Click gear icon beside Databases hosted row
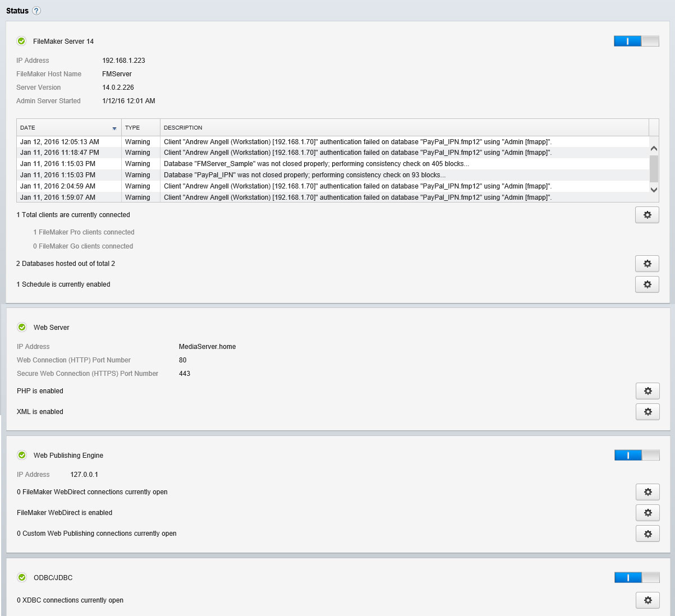 [647, 264]
